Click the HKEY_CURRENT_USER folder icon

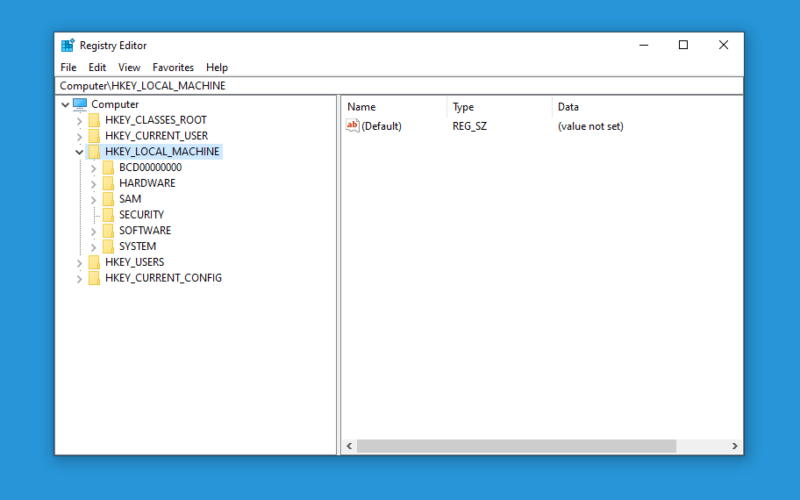click(94, 136)
